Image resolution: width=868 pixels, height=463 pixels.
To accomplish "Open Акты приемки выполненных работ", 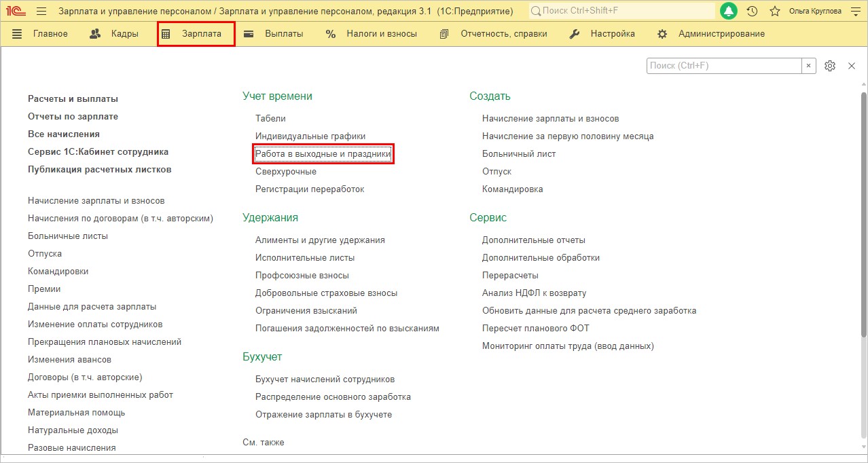I will pos(101,394).
